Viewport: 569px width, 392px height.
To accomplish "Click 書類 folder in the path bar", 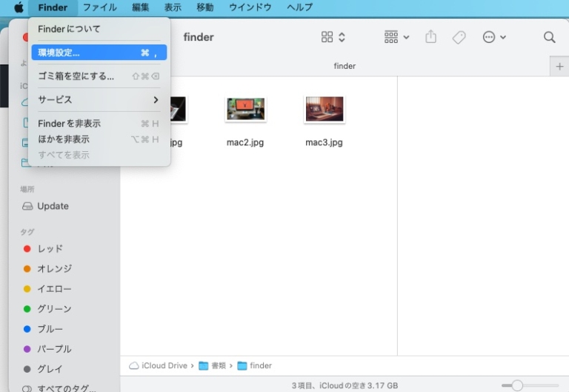I will coord(213,365).
